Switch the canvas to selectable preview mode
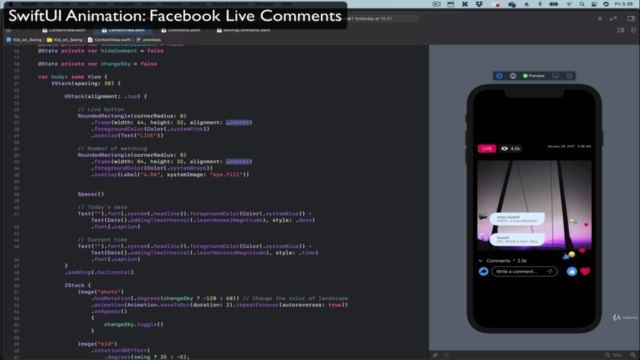The width and height of the screenshot is (640, 360). [513, 76]
